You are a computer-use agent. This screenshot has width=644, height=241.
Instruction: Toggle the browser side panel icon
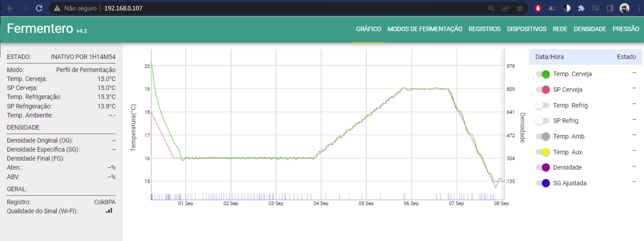point(610,8)
